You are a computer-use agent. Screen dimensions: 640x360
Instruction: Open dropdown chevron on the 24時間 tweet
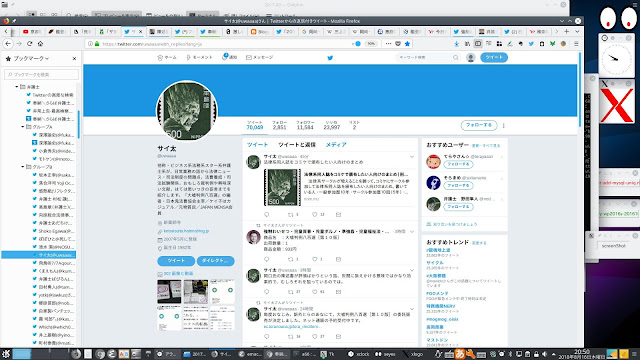(x=412, y=309)
